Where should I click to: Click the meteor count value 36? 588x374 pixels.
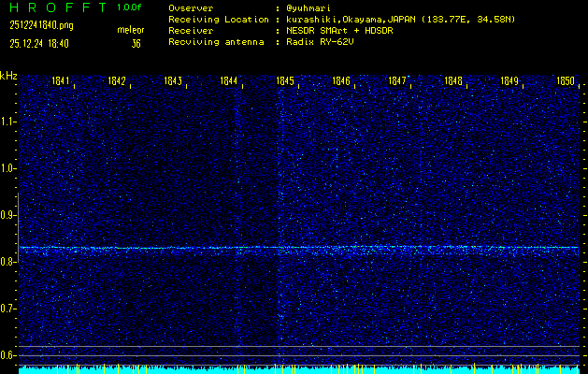(x=136, y=44)
